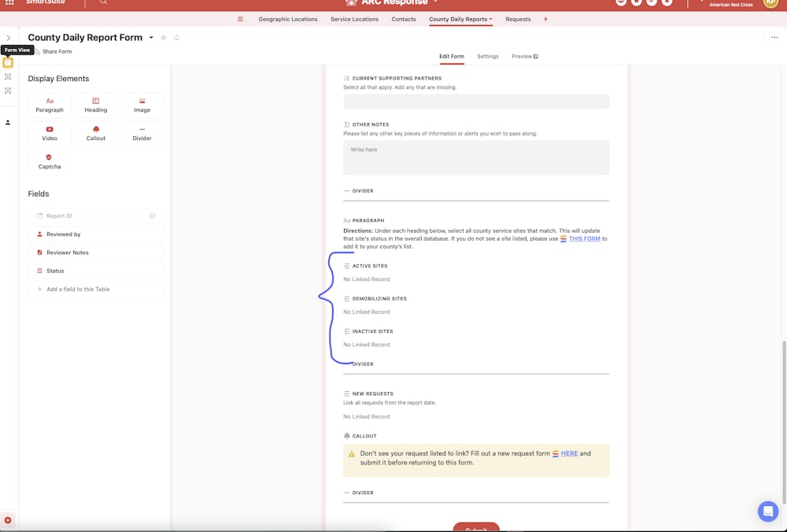Screen dimensions: 787x532
Task: Click the red plus button at bottom left
Action: tap(6, 520)
